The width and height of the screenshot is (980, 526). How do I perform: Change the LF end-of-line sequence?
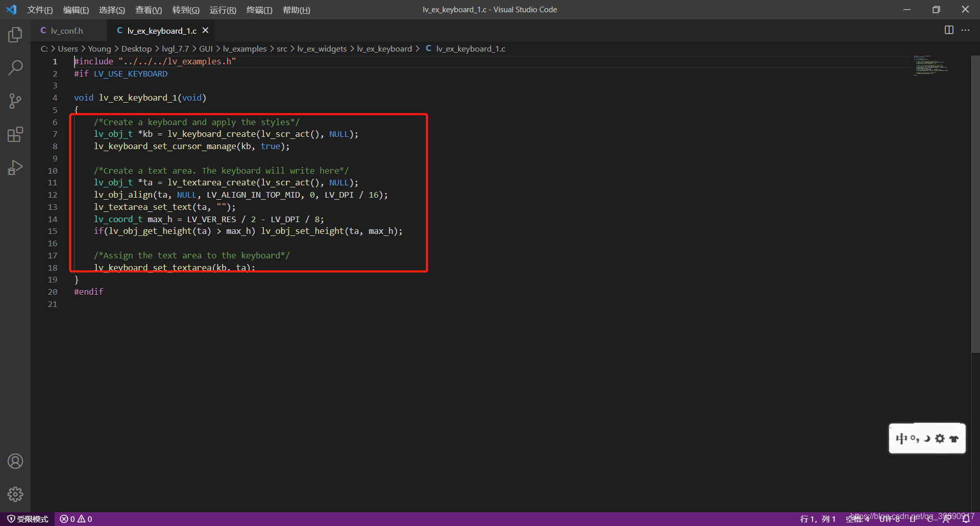913,519
